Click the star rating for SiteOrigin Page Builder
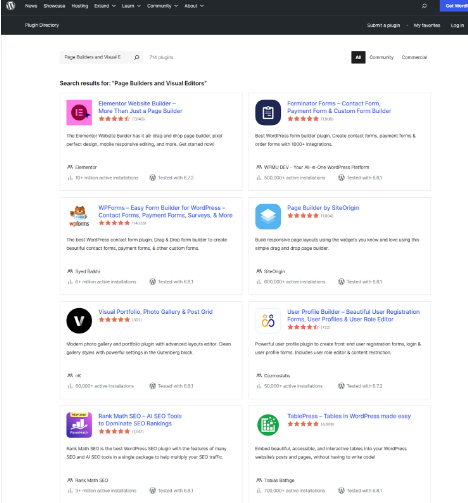 pos(303,215)
